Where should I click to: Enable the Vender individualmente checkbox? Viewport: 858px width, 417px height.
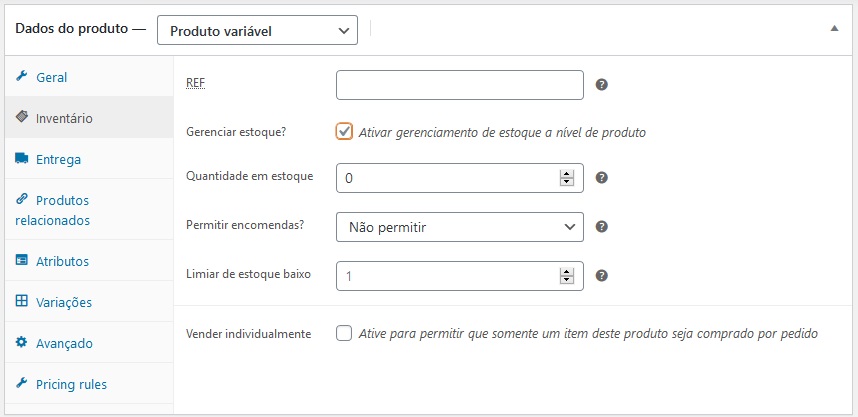pyautogui.click(x=344, y=333)
